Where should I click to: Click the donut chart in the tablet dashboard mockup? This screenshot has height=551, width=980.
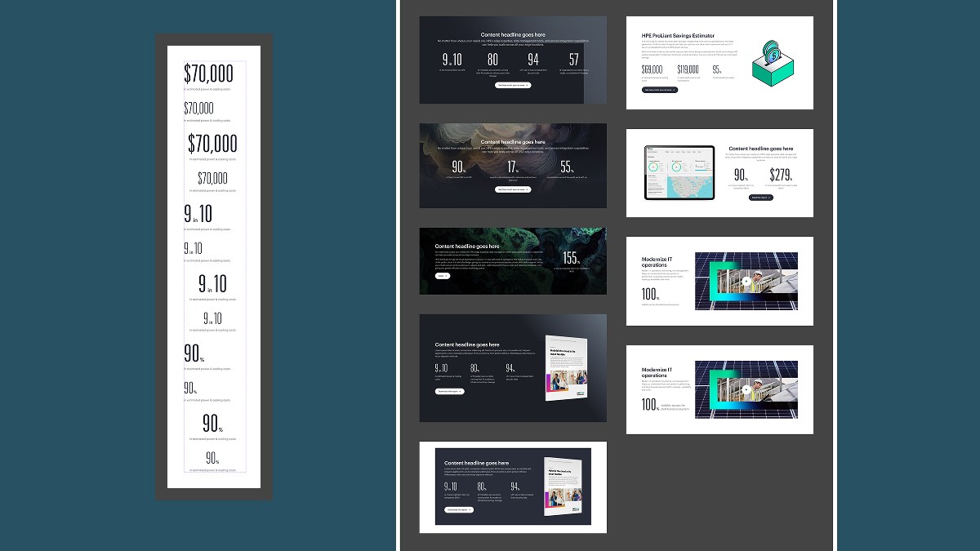coord(653,167)
